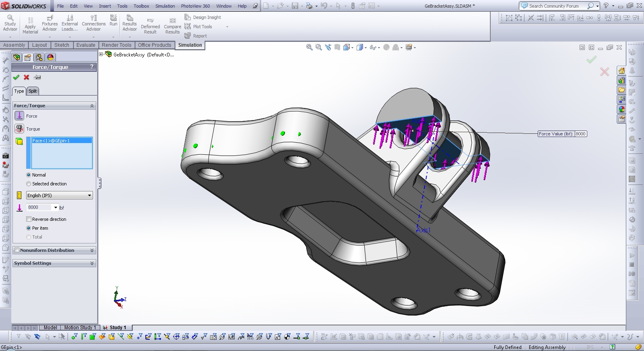
Task: Open the Connections Advisor
Action: coord(93,23)
